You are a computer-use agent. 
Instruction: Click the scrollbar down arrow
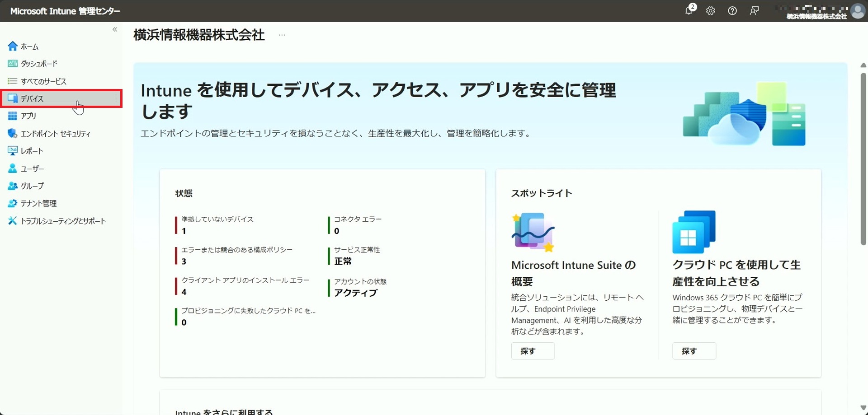(x=863, y=408)
